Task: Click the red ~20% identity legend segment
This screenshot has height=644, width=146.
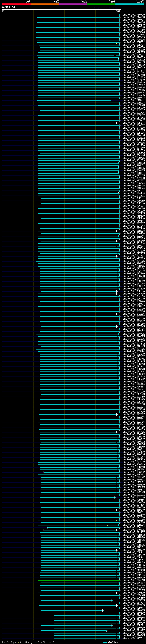Action: (16, 4)
